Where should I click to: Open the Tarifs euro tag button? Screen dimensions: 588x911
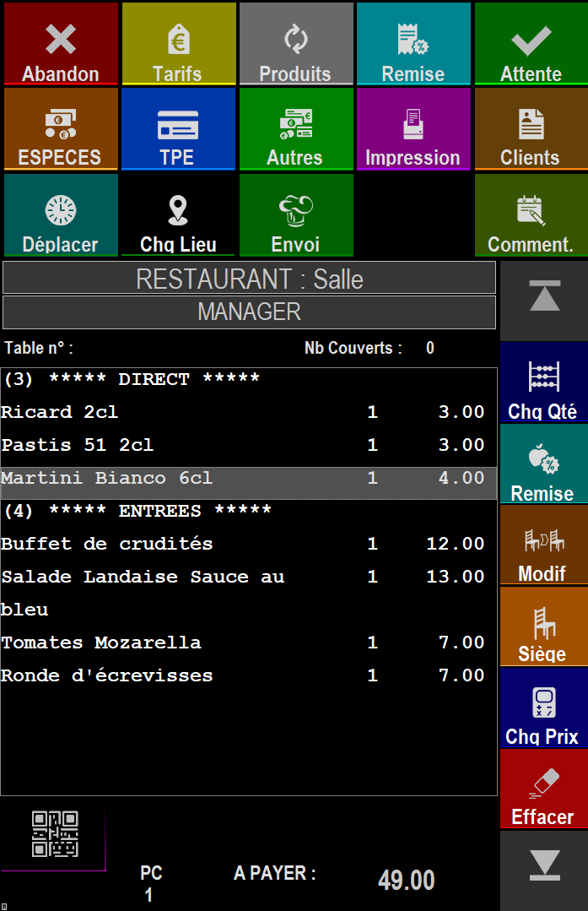click(179, 44)
